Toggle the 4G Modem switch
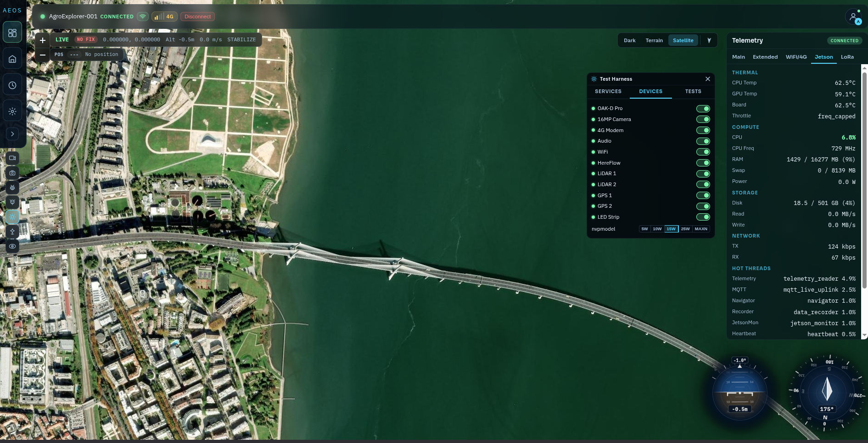 [x=703, y=130]
